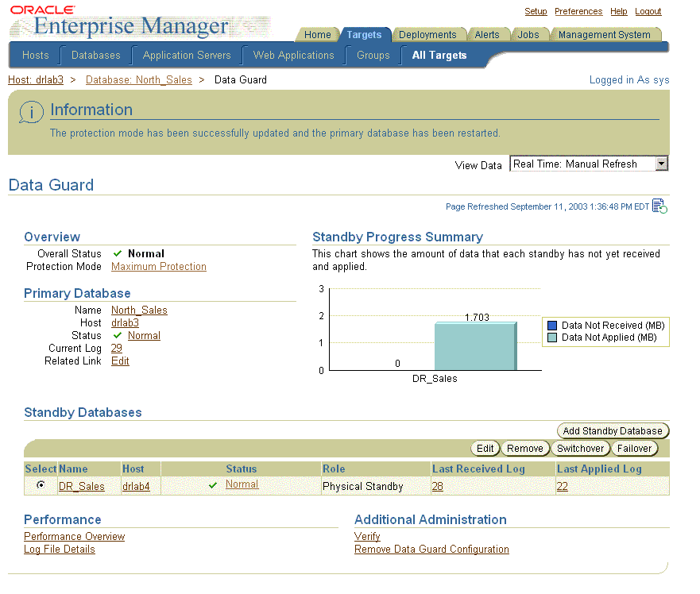Viewport: 700px width, 594px height.
Task: Open the Real Time: Manual Refresh dropdown
Action: point(588,164)
